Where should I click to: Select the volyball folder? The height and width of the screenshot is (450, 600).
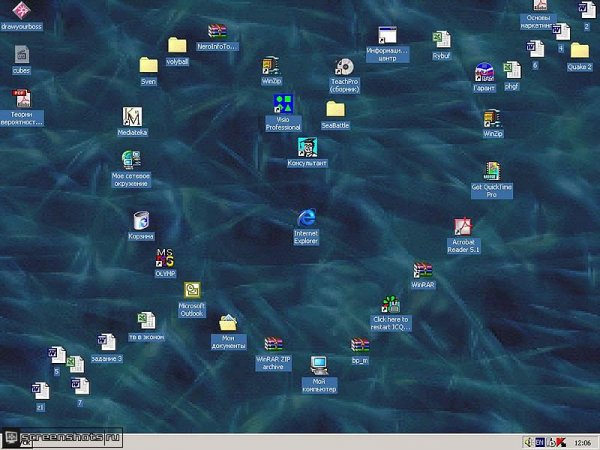177,45
